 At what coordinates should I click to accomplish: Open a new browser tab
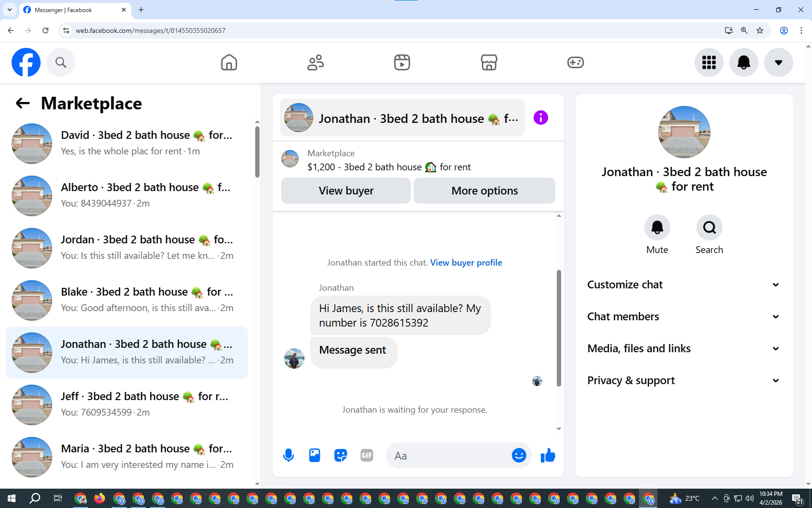(141, 10)
